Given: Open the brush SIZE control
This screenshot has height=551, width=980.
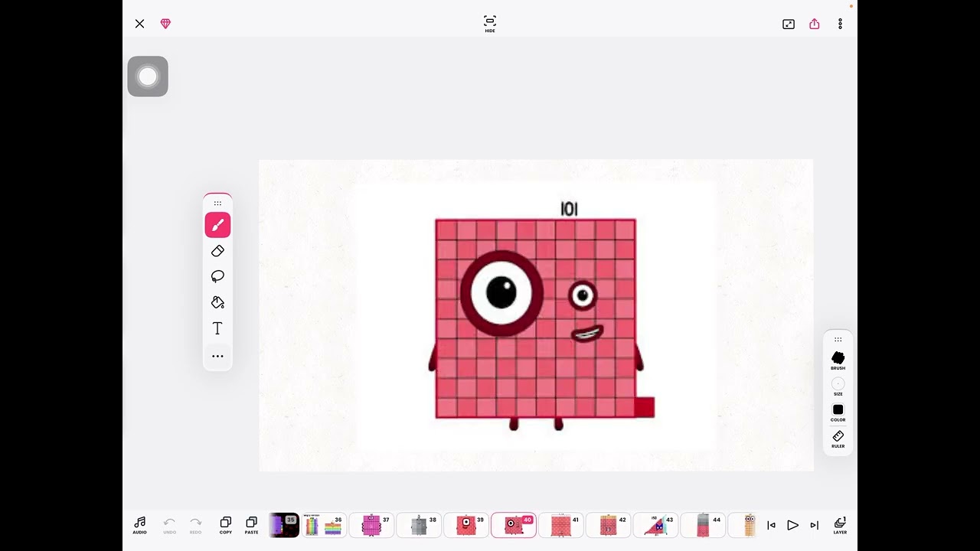Looking at the screenshot, I should (838, 386).
